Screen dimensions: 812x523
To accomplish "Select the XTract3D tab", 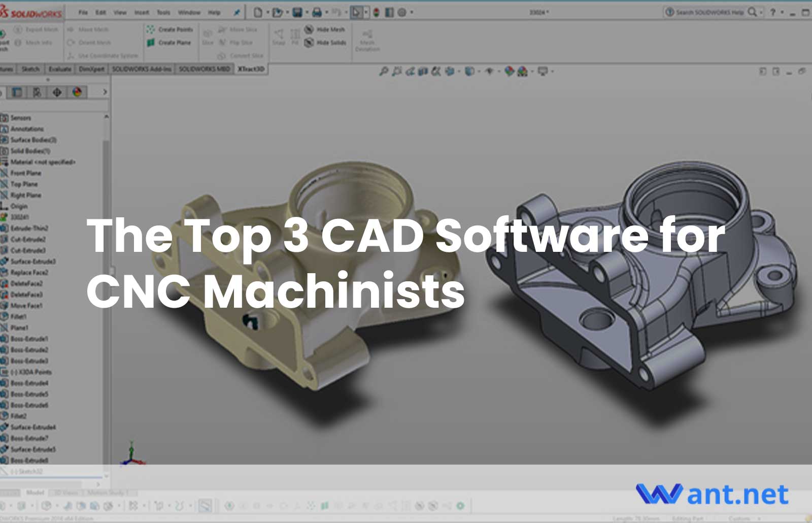I will pos(251,69).
